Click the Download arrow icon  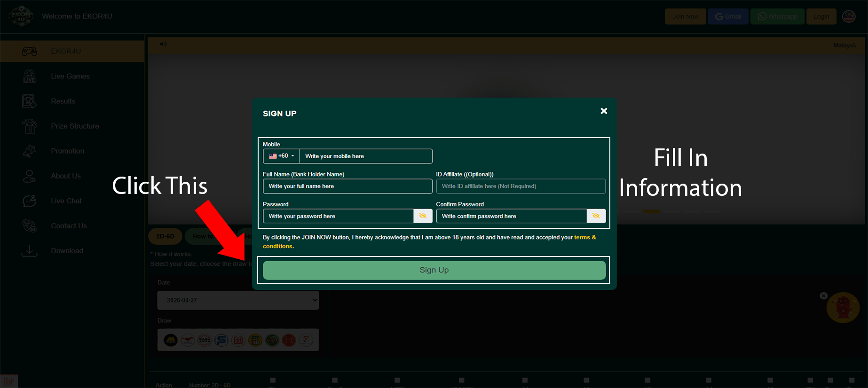[x=29, y=251]
